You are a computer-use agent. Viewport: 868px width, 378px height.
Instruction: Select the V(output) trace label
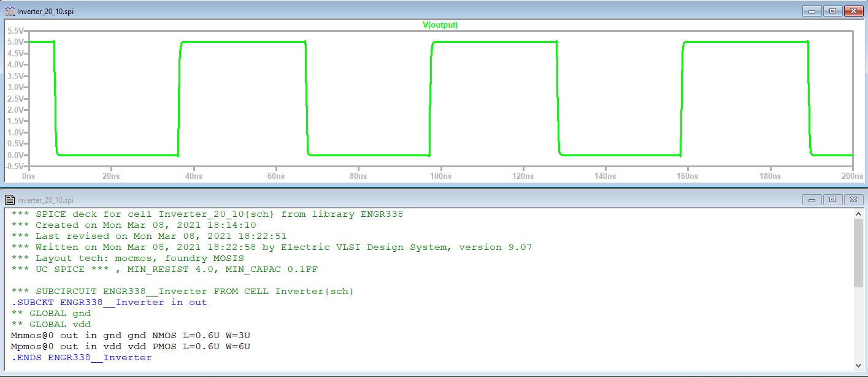(x=440, y=25)
